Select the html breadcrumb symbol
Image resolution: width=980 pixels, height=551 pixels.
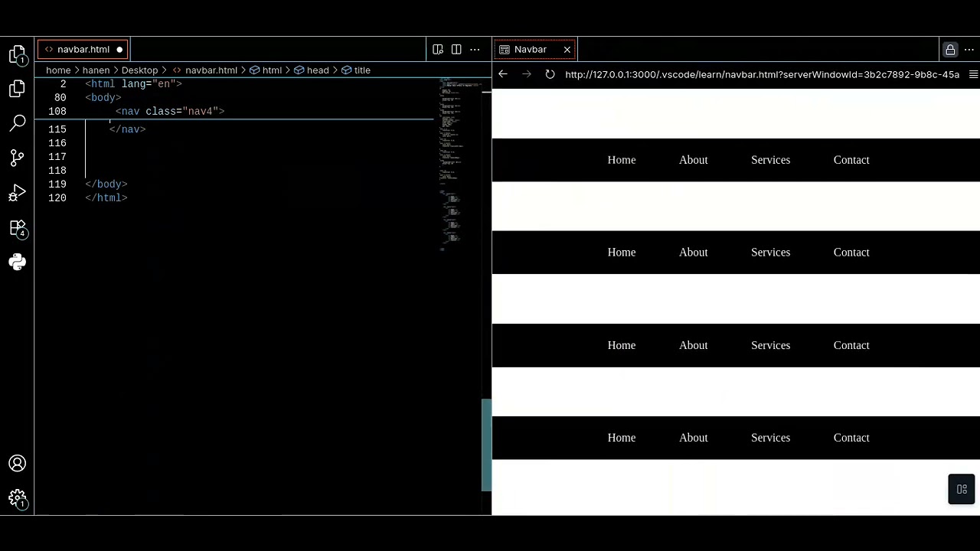266,70
